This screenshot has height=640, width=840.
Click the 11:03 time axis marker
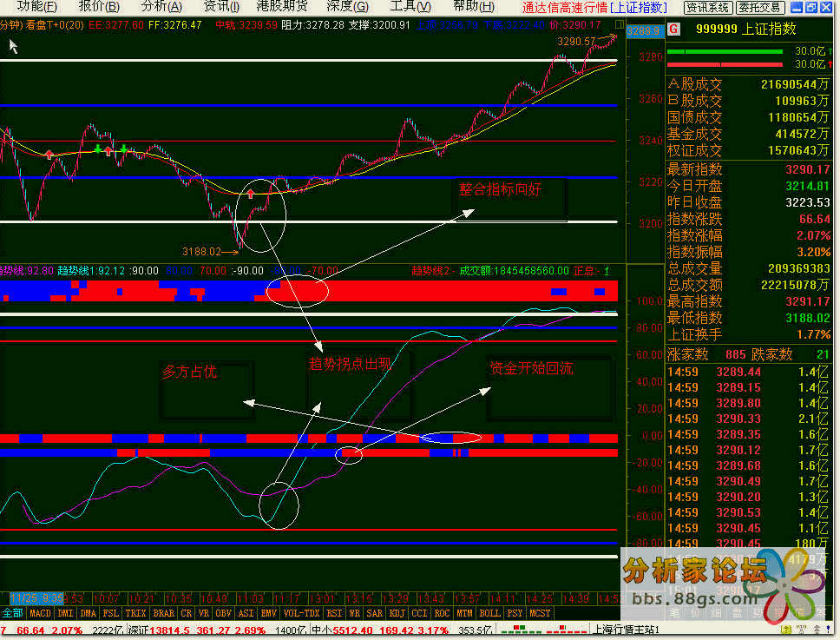pos(250,598)
